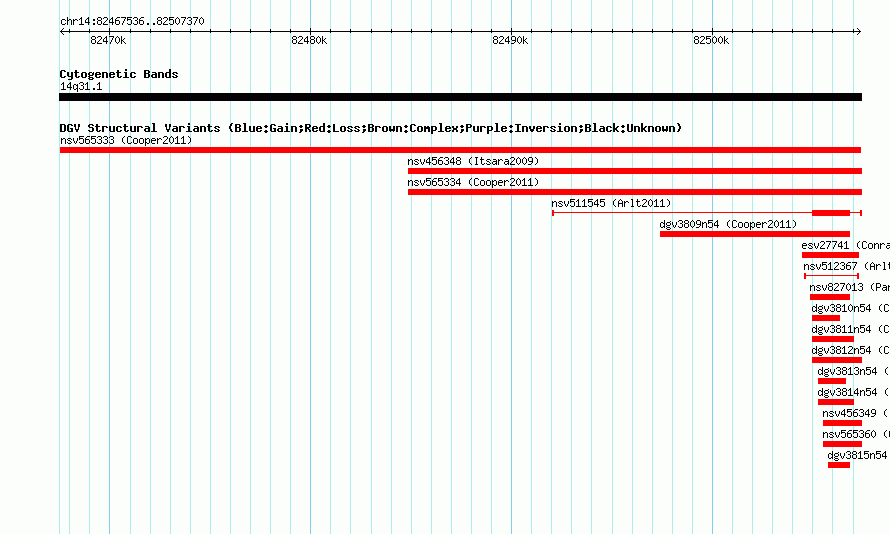Open the dgv3810n54 label

click(850, 308)
